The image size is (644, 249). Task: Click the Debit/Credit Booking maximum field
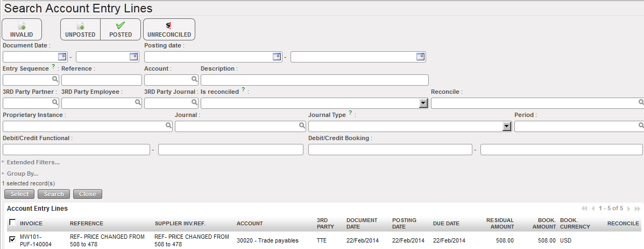(562, 150)
